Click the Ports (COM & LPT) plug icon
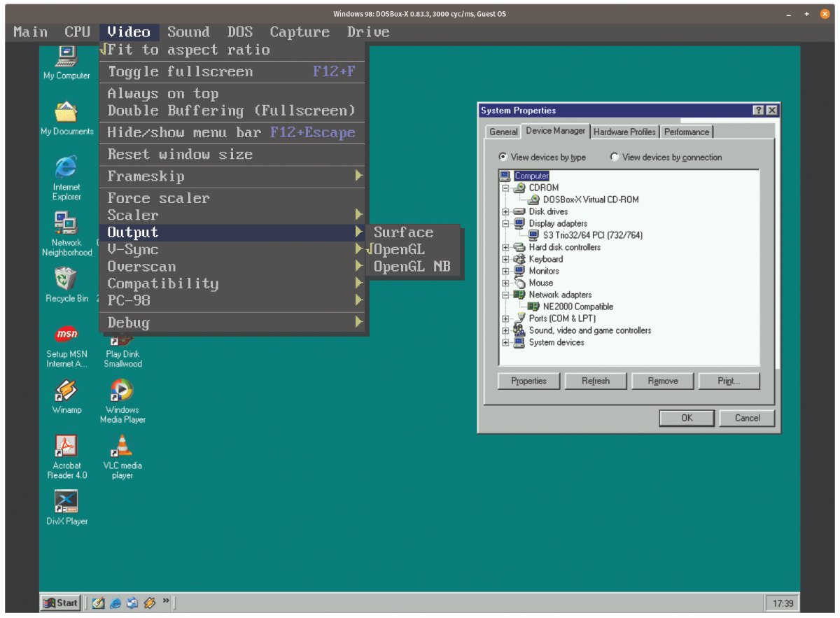 click(519, 318)
